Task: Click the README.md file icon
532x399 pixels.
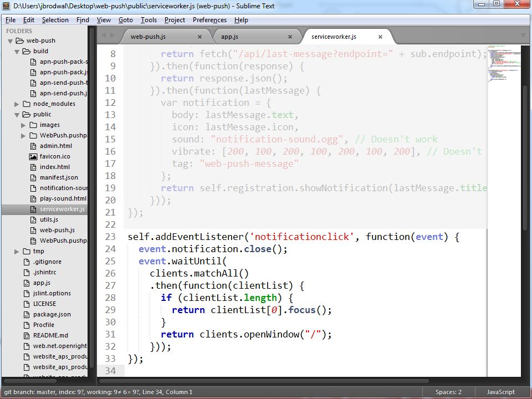Action: tap(27, 336)
